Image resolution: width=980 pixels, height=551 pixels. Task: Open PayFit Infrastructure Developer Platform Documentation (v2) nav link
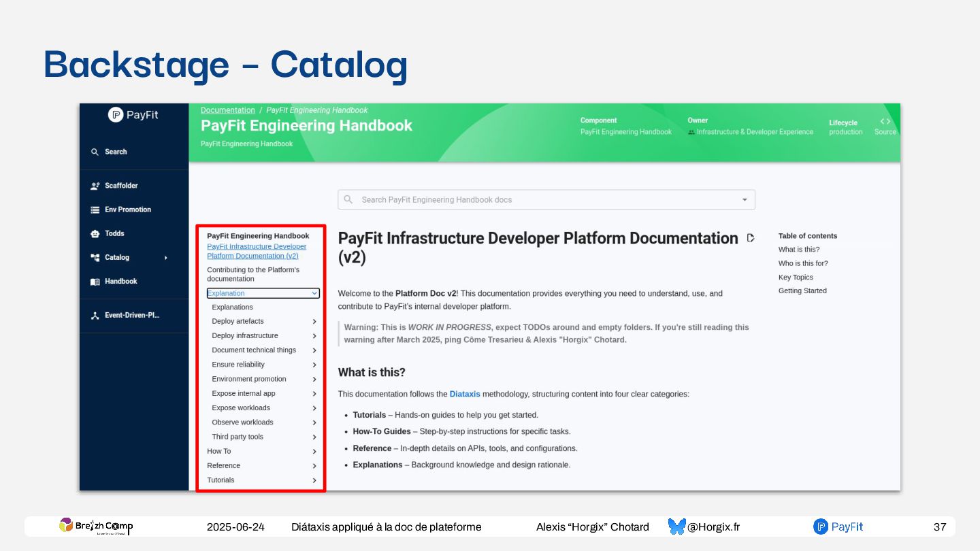pos(257,251)
